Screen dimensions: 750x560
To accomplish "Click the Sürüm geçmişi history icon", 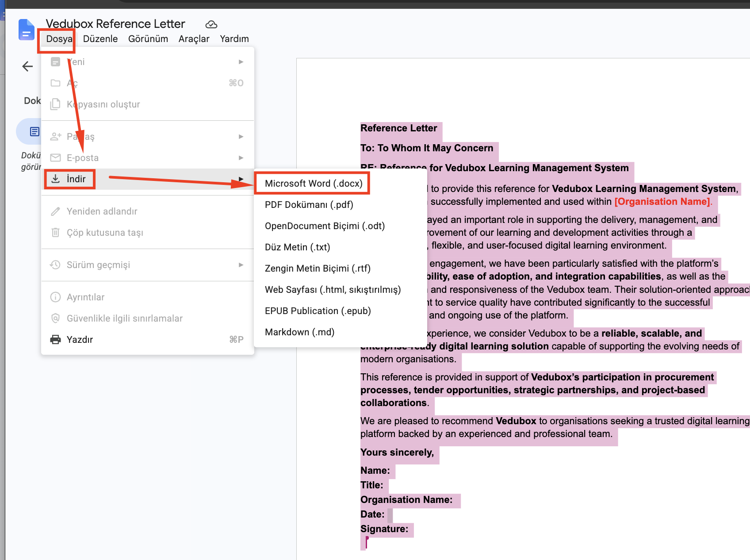I will (55, 265).
